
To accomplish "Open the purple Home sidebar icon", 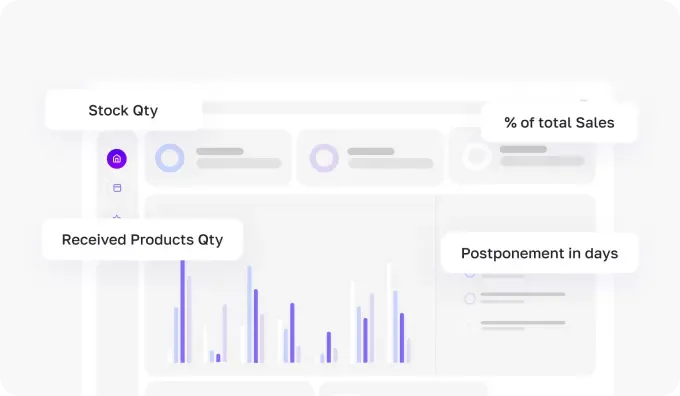I will click(x=117, y=159).
